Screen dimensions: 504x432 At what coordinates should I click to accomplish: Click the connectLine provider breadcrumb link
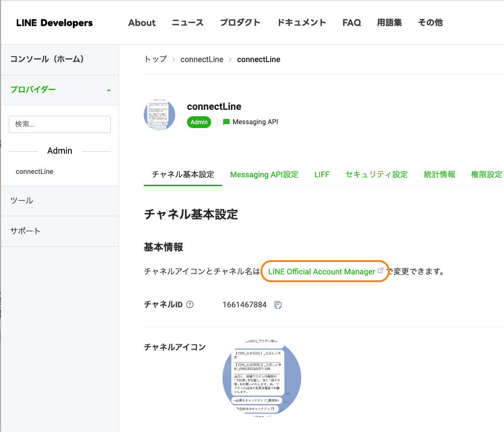202,60
